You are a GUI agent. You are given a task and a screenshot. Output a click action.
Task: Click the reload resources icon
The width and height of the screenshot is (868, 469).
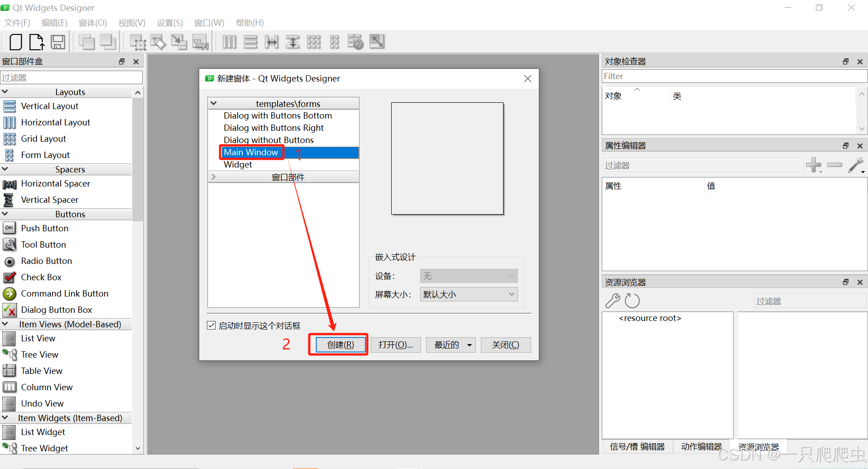[632, 301]
